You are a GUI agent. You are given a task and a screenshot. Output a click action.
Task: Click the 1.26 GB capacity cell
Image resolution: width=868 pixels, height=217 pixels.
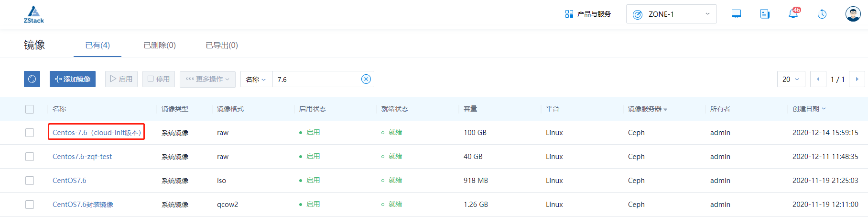tap(476, 205)
